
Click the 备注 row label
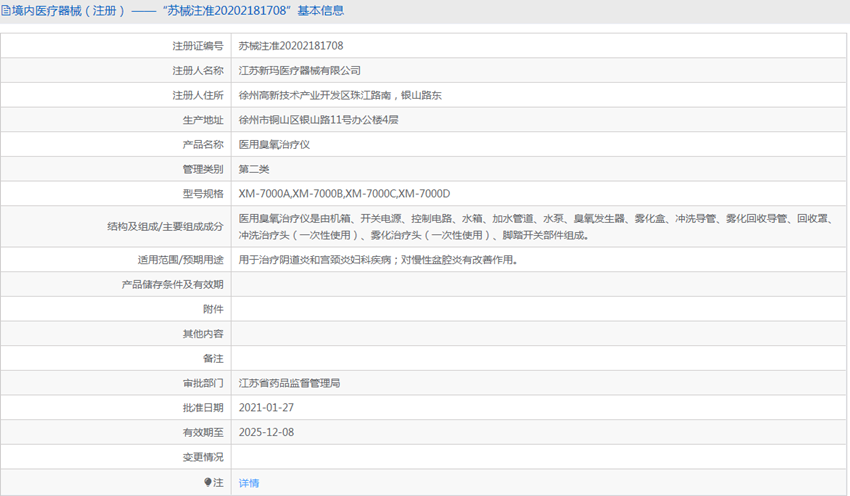[x=213, y=358]
